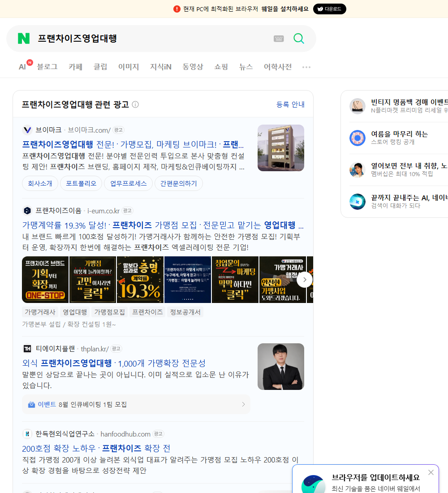The image size is (448, 493).
Task: Click the 빈티지 명품백 경매 이벤트 icon
Action: [x=358, y=106]
